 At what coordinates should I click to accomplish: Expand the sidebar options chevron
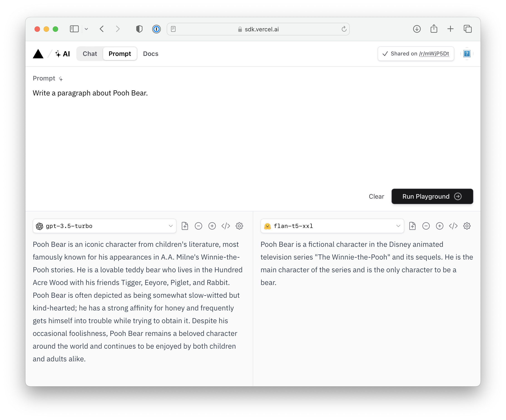86,29
